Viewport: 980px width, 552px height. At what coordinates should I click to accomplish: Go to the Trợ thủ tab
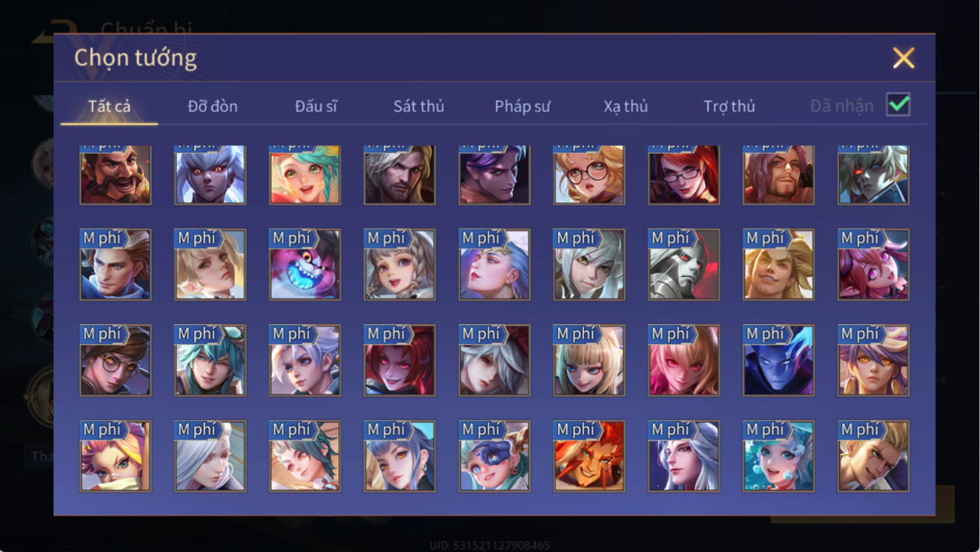point(729,106)
